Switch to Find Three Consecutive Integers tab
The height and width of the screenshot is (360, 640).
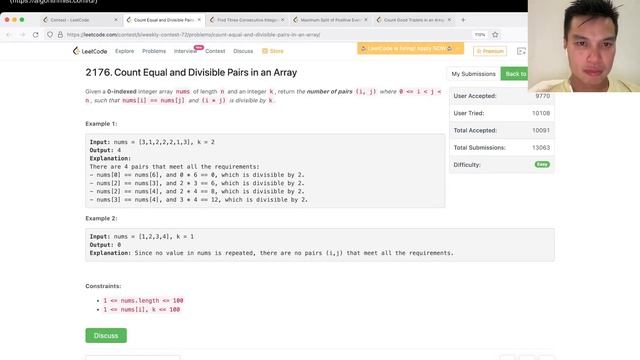(247, 20)
